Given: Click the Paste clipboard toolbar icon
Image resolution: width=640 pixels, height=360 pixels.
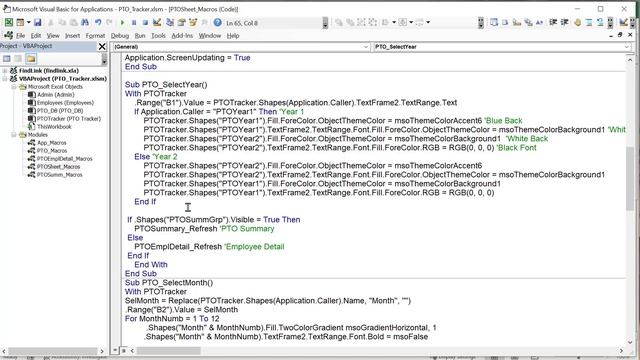Looking at the screenshot, I should coord(73,22).
